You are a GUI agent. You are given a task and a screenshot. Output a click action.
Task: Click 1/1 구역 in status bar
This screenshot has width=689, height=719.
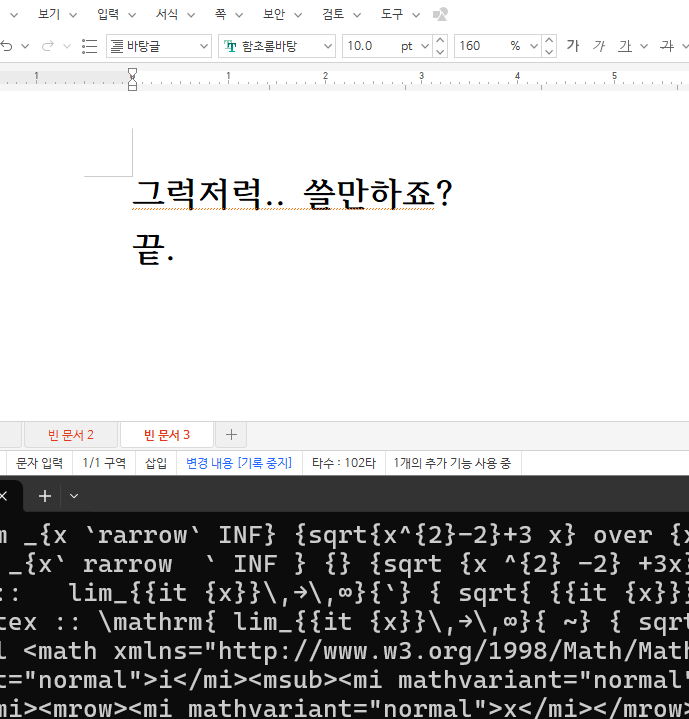coord(104,463)
